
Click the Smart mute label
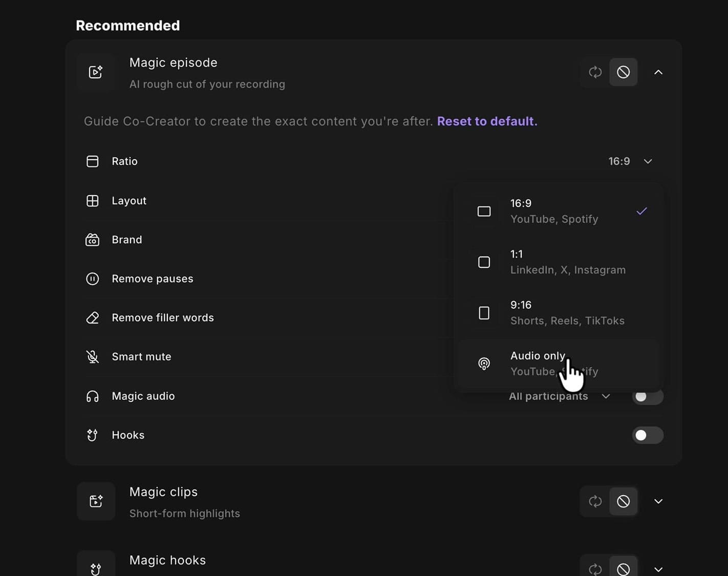tap(141, 357)
